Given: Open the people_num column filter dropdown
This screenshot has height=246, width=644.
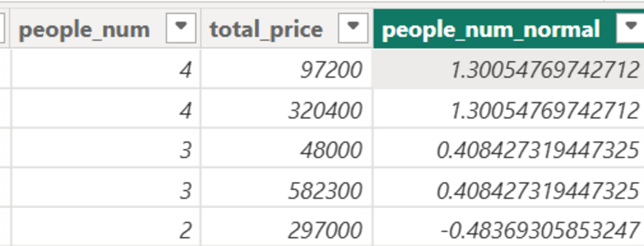Looking at the screenshot, I should pos(181,29).
